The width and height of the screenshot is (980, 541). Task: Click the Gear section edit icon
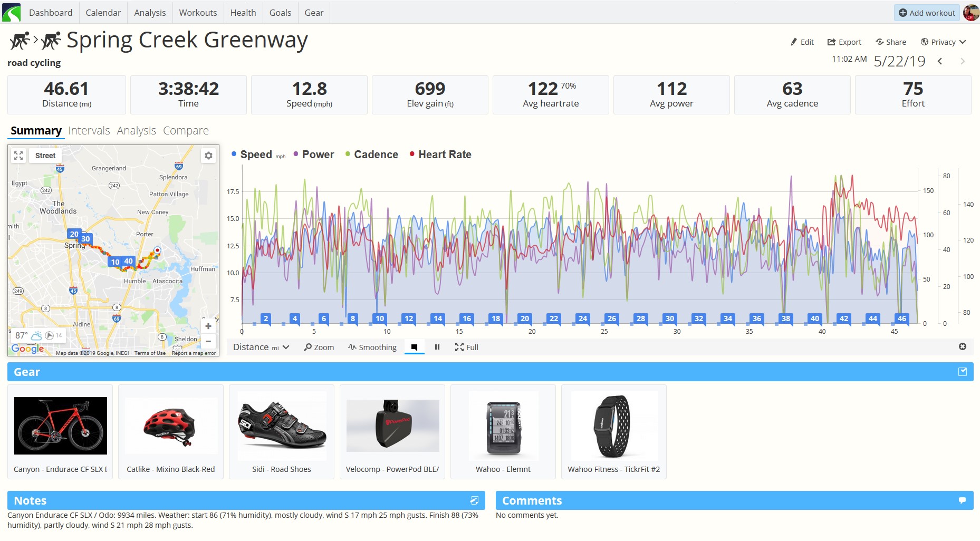pyautogui.click(x=962, y=372)
